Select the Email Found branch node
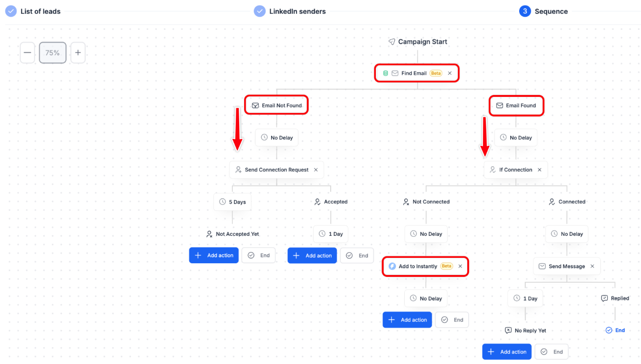Viewport: 641px width, 364px height. (x=516, y=105)
